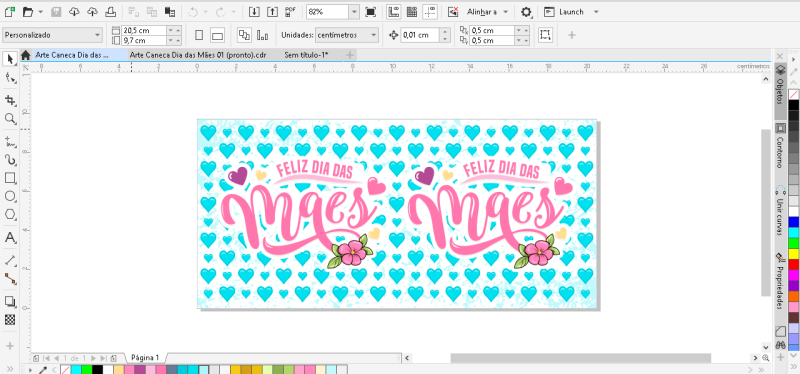Screen dimensions: 800x374
Task: Select the Parallel Dimension tool
Action: 10,260
